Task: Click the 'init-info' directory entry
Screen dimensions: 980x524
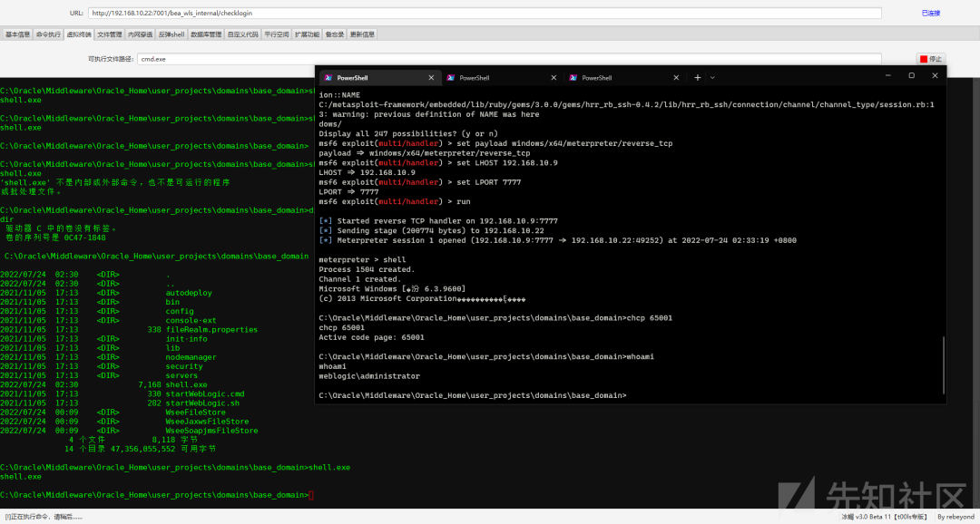Action: [x=186, y=338]
